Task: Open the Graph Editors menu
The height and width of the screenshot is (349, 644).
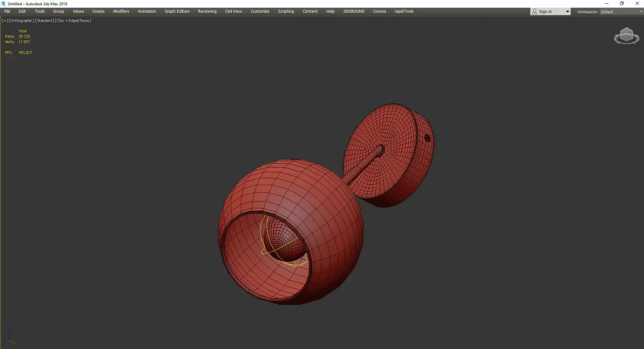Action: tap(177, 11)
